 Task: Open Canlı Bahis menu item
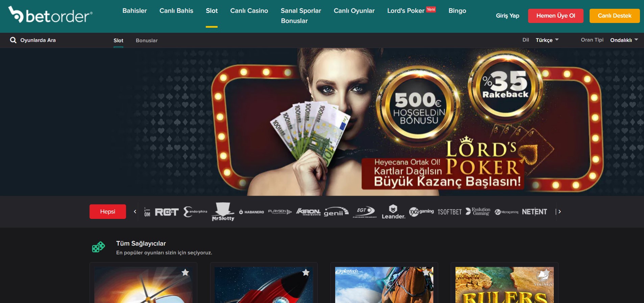(x=176, y=11)
